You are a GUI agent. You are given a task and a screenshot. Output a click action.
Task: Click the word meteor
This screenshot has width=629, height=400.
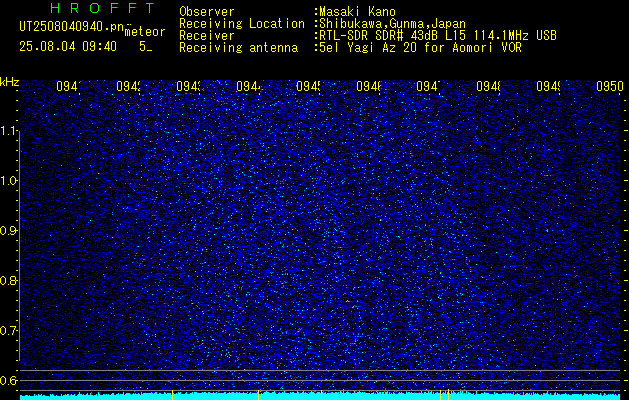(145, 32)
